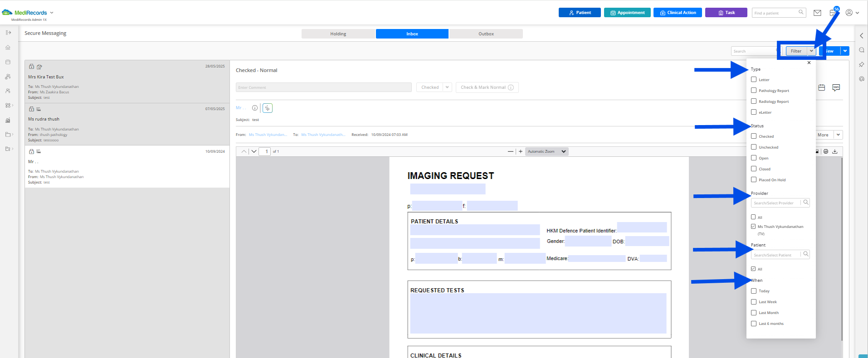Go to the Home dashboard icon

(x=8, y=47)
